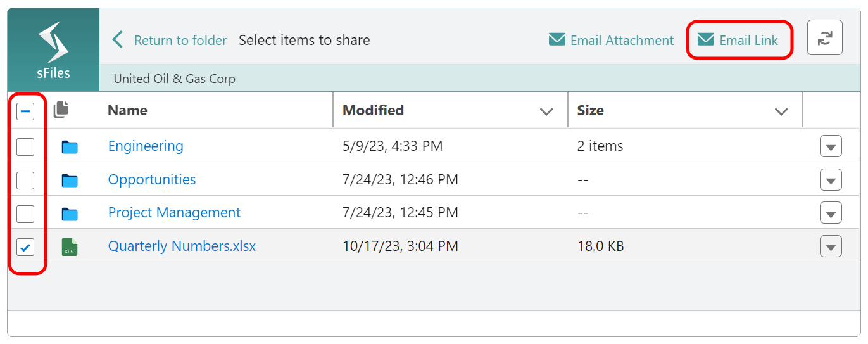Expand the Engineering row actions dropdown
This screenshot has height=344, width=868.
[831, 147]
